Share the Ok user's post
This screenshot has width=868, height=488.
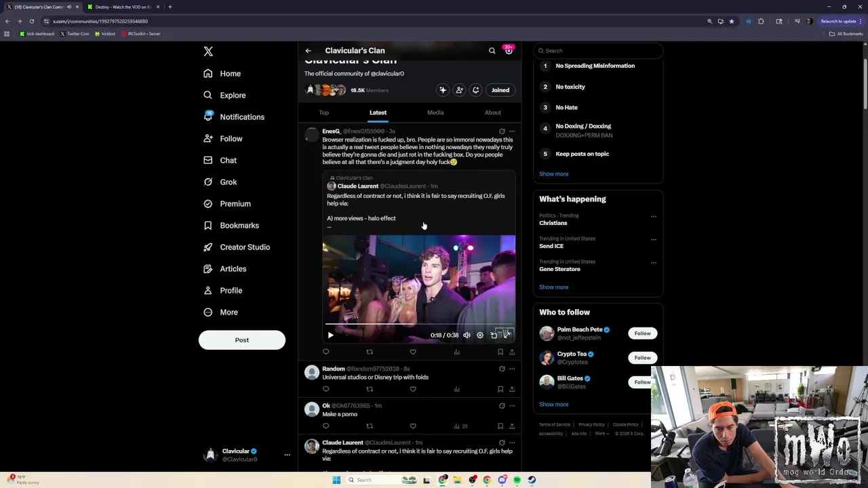[512, 426]
